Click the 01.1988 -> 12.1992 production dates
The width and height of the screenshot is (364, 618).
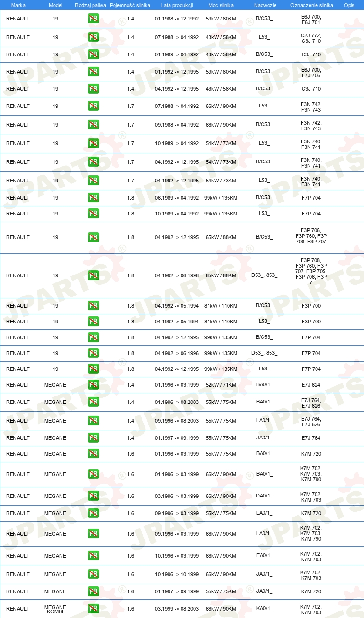point(177,20)
